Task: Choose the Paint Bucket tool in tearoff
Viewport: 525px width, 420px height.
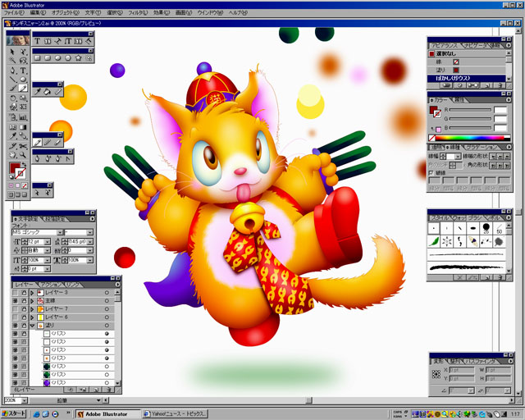Action: tap(48, 91)
